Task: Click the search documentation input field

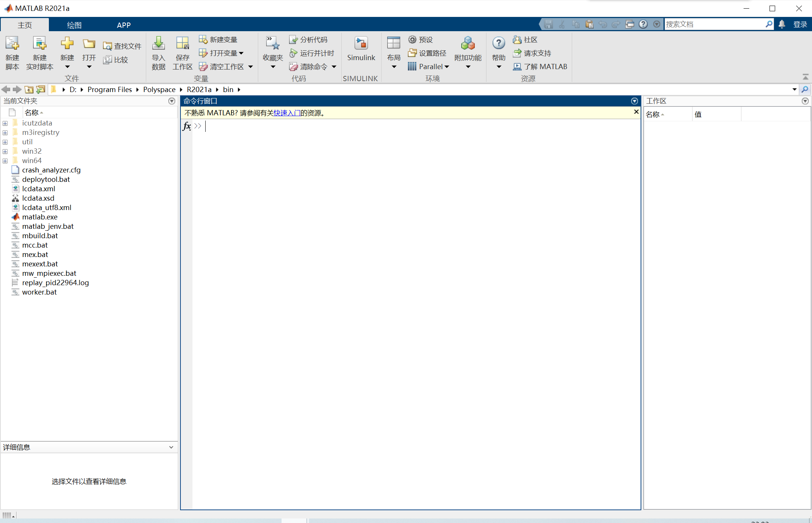Action: click(x=714, y=24)
